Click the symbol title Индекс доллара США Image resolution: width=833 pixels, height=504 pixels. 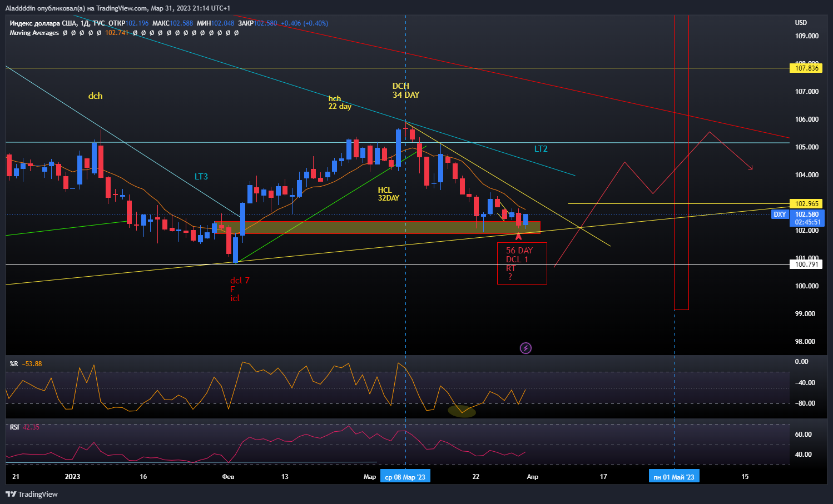tap(42, 23)
